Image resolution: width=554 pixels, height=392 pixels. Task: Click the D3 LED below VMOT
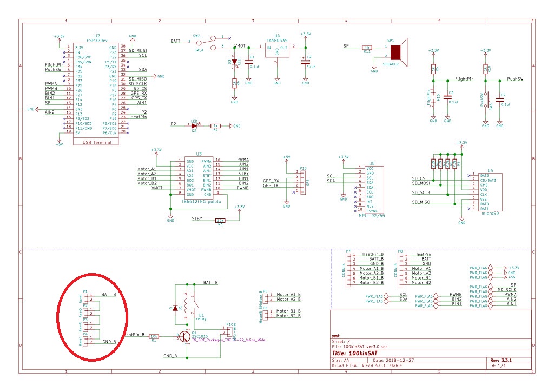tap(234, 62)
